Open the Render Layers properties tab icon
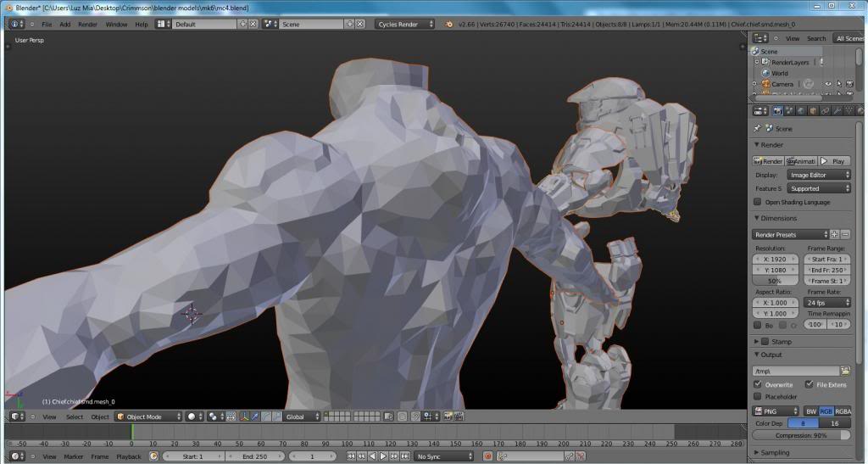 pos(789,111)
